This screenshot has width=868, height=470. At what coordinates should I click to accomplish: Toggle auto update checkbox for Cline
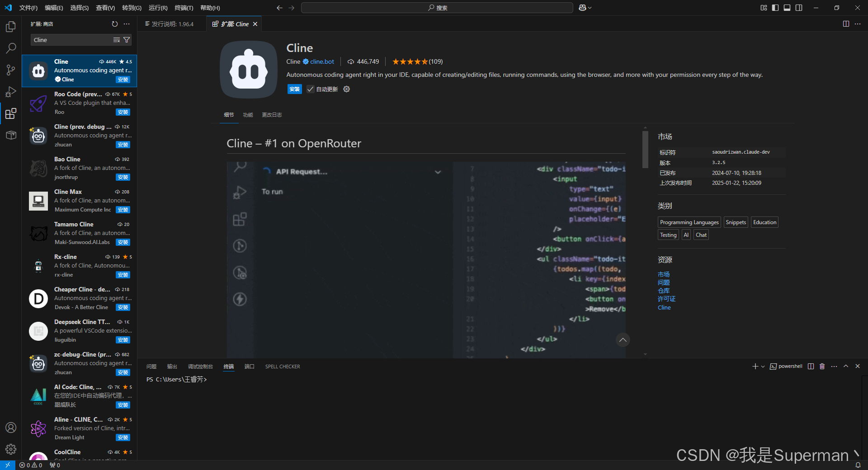pyautogui.click(x=311, y=89)
